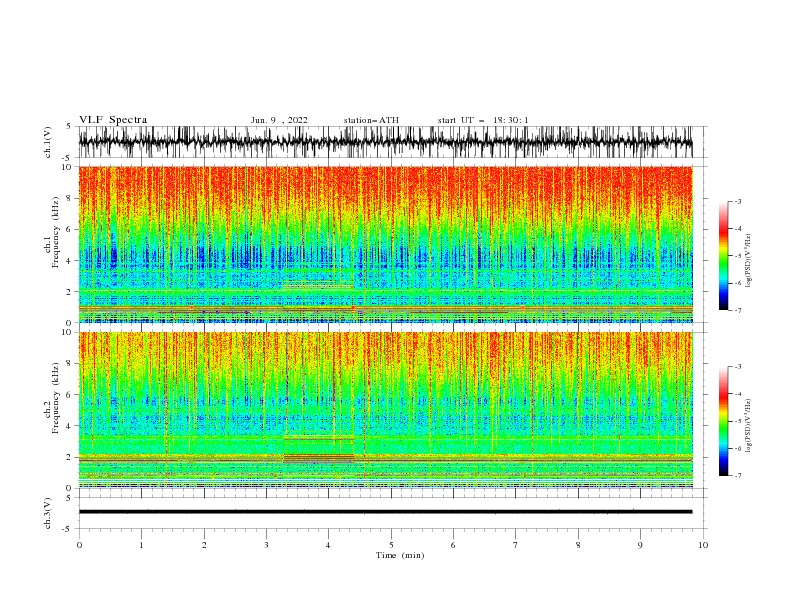Click the ch.1 voltage waveform trace

(385, 142)
